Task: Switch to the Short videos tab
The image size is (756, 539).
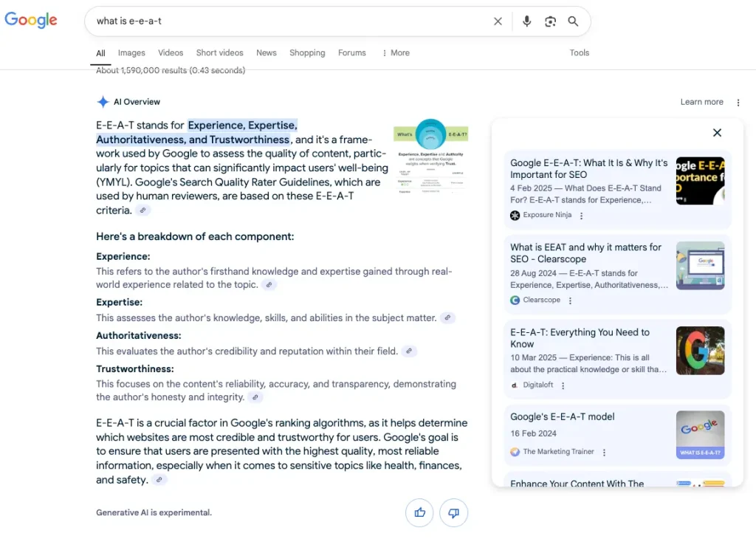Action: click(x=219, y=52)
